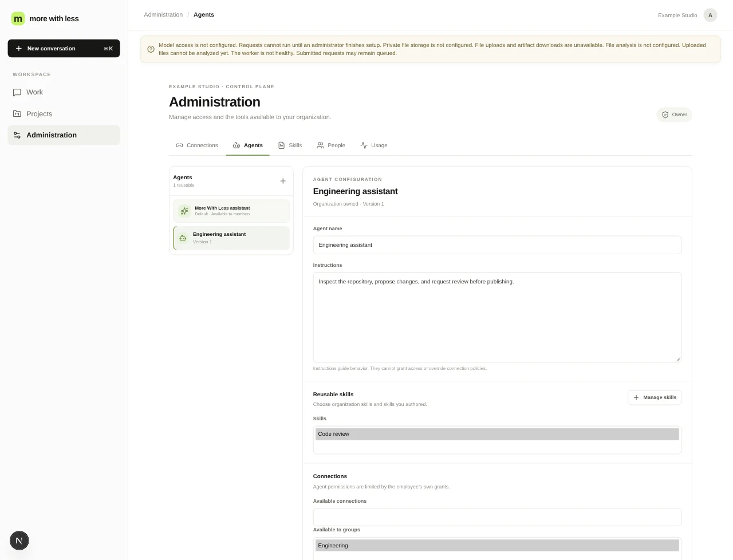
Task: Open the round 'N' dev tools badge
Action: point(19,541)
